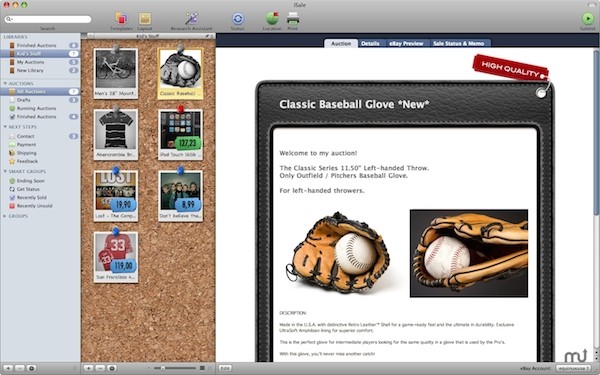Viewport: 600px width, 375px height.
Task: Click the preview pane vertical scrollbar
Action: (x=596, y=132)
